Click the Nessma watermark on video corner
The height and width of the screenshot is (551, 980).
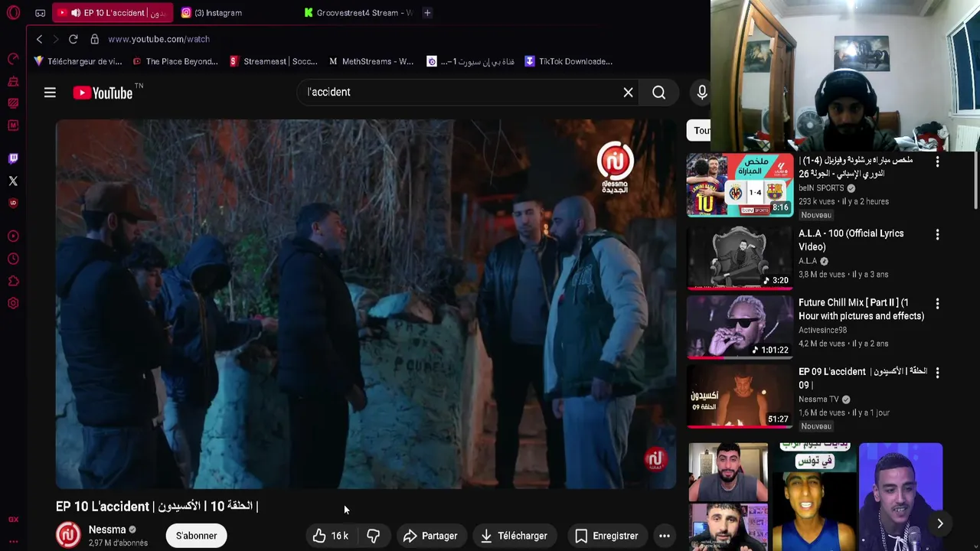tap(655, 460)
